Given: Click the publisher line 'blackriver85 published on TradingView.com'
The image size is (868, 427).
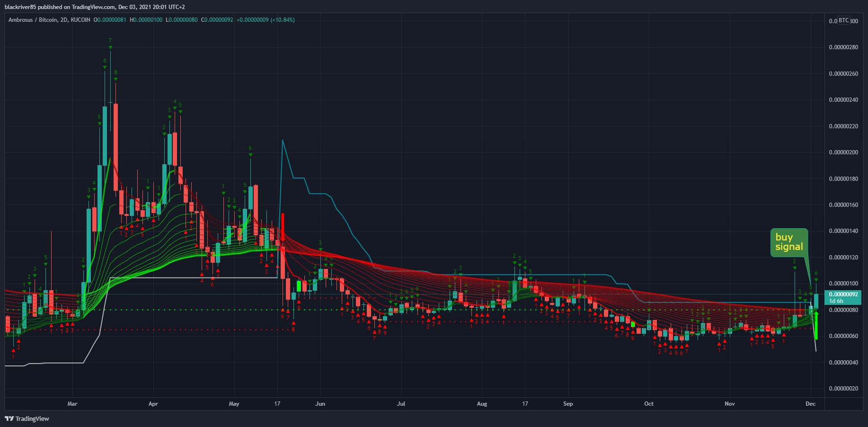Looking at the screenshot, I should 60,7.
